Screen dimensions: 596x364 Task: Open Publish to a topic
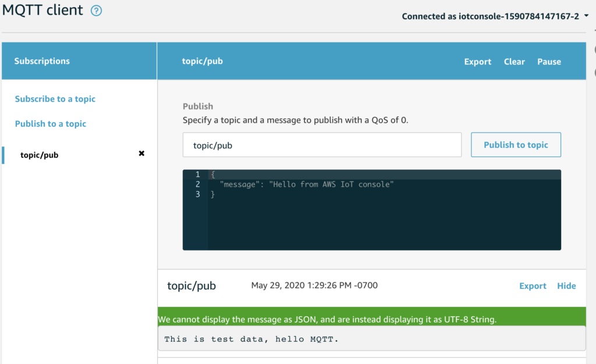coord(50,124)
